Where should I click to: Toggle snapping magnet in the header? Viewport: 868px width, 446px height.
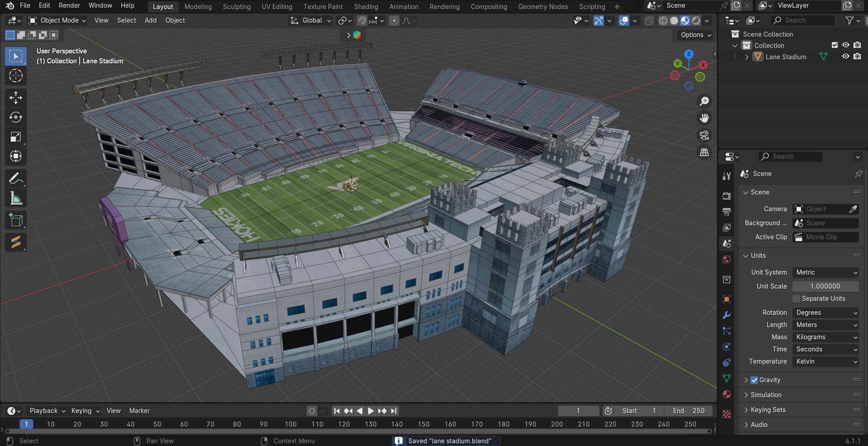click(361, 20)
